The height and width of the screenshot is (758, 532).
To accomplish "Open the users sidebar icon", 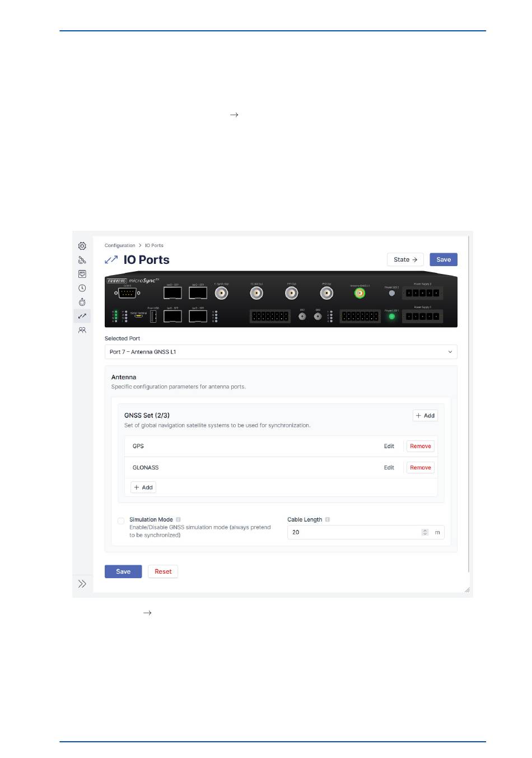I will pos(82,331).
